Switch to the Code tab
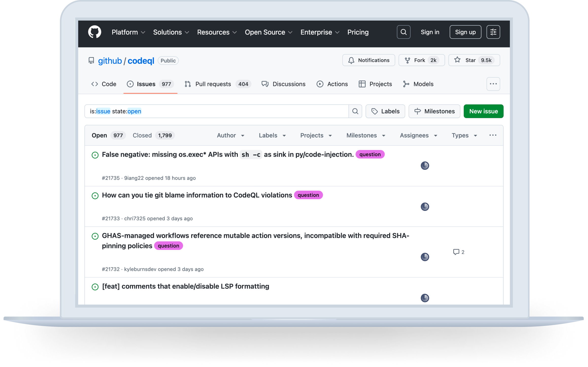The height and width of the screenshot is (367, 588). 104,84
